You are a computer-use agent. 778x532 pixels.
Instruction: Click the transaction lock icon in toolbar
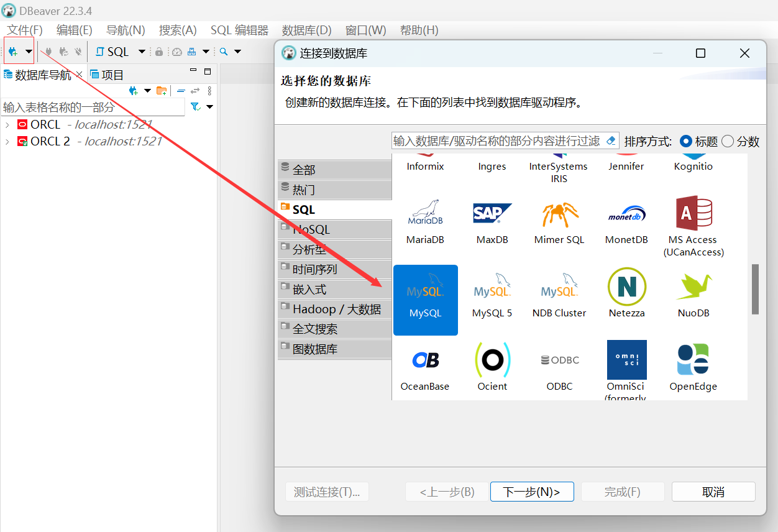(x=159, y=52)
